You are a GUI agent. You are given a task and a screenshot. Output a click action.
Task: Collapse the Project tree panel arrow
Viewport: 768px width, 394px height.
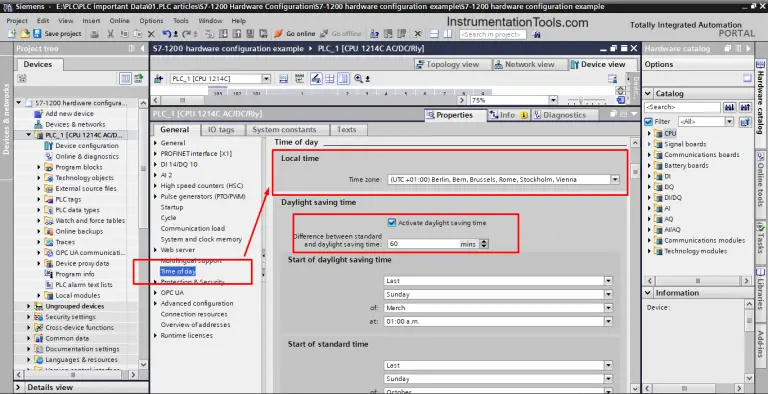click(143, 49)
